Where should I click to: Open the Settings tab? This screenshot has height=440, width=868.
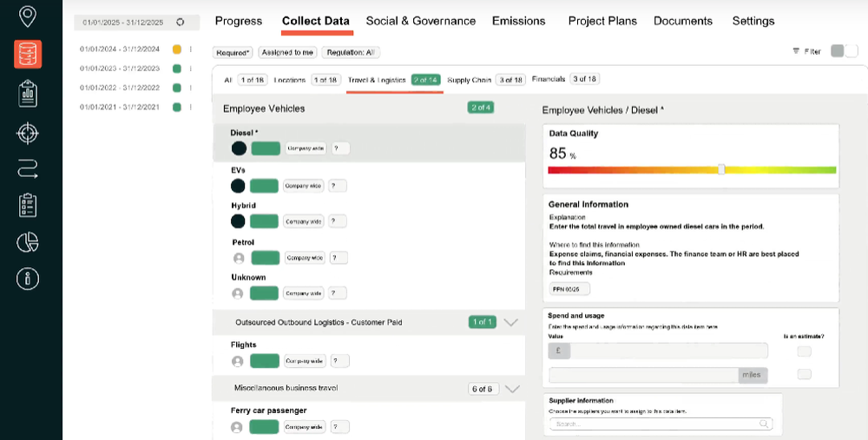tap(753, 21)
